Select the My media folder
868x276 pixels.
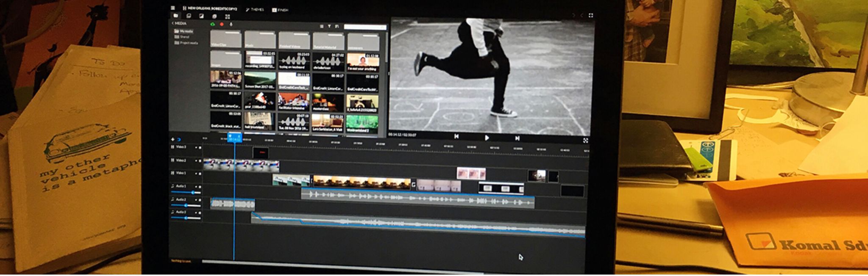coord(184,31)
